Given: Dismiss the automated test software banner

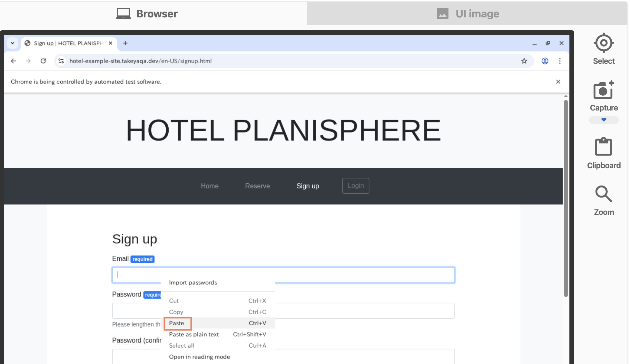Looking at the screenshot, I should 558,82.
